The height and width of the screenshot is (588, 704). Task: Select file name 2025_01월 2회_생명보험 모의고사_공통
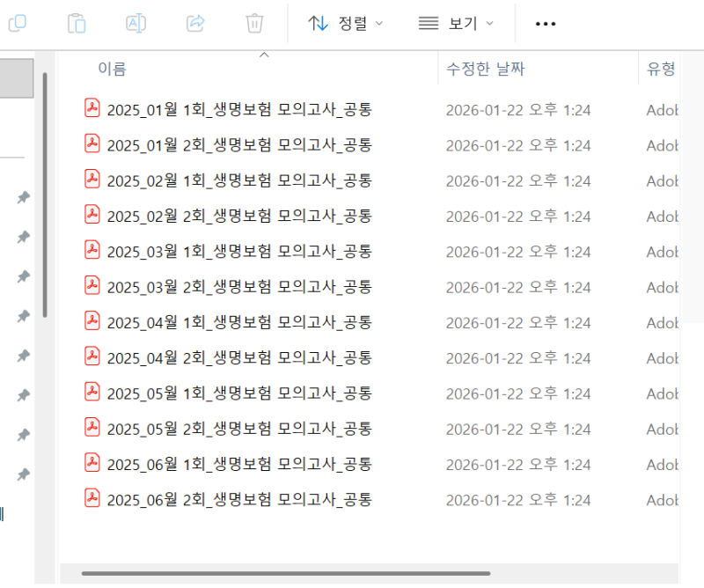[x=239, y=145]
